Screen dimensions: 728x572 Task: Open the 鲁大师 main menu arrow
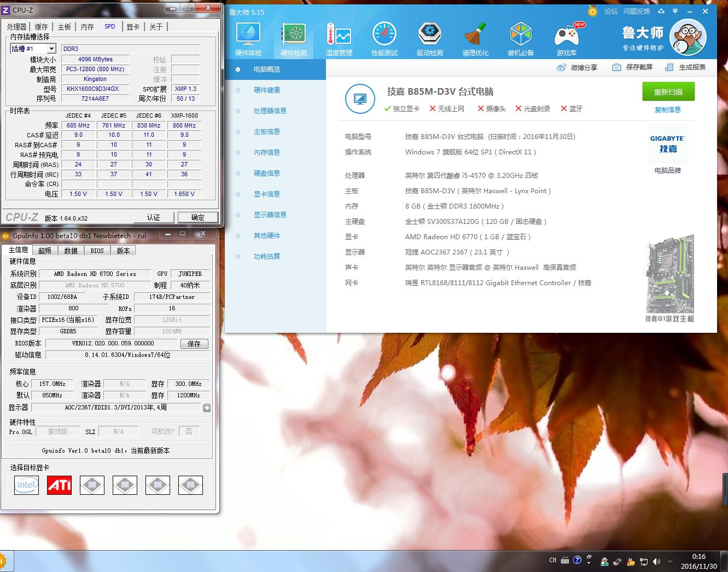click(675, 11)
